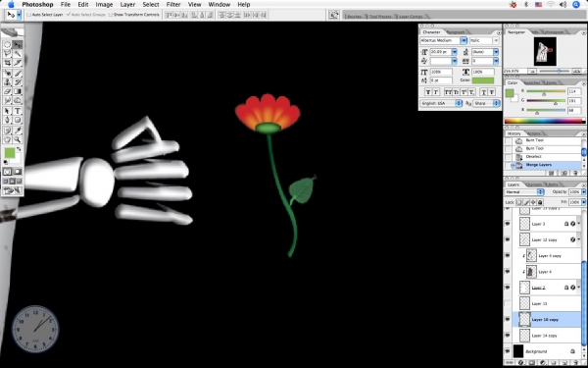The image size is (588, 368).
Task: Hide the Layer 4 copy layer
Action: pyautogui.click(x=508, y=256)
